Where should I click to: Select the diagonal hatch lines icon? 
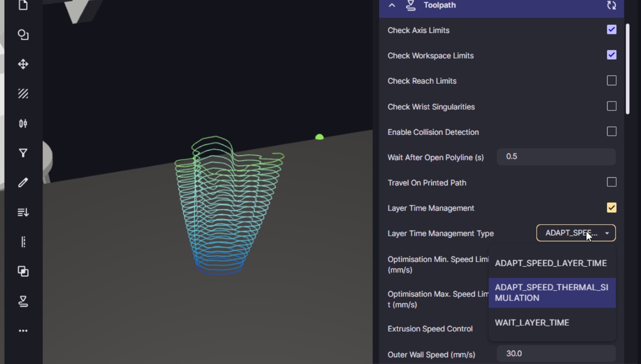pyautogui.click(x=23, y=94)
